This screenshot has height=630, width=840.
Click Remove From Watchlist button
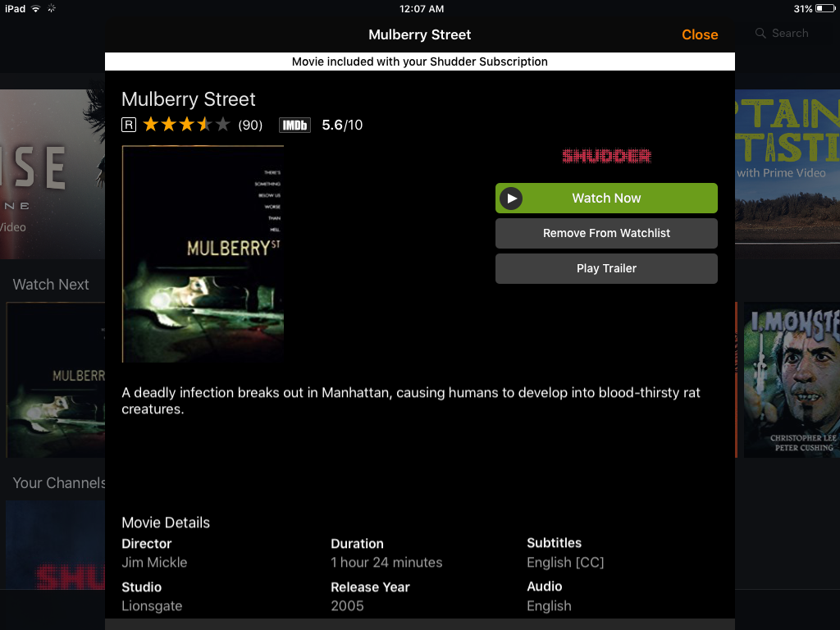606,233
